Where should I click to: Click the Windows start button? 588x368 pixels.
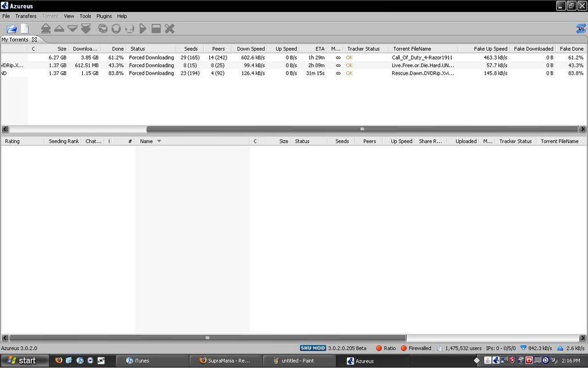pyautogui.click(x=24, y=361)
